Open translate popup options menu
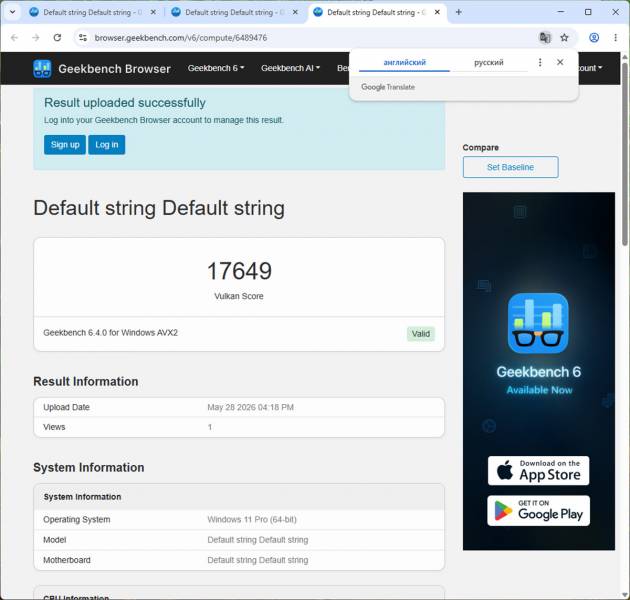 pos(540,62)
